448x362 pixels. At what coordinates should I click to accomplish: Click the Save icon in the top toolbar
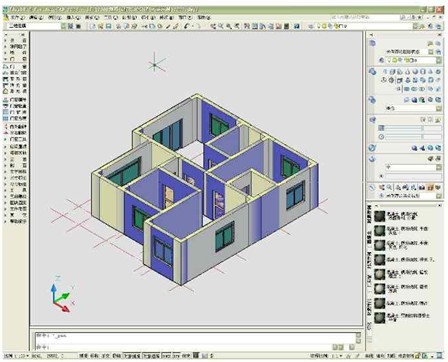pyautogui.click(x=108, y=26)
